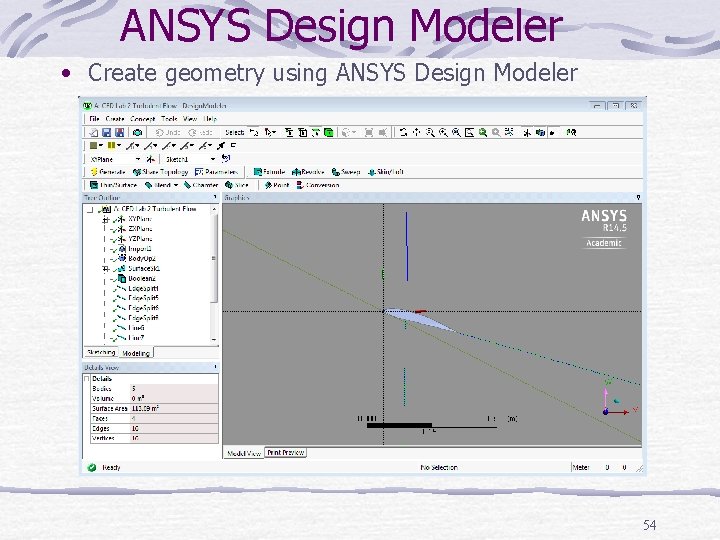Switch to the Print Preview tab
Viewport: 720px width, 540px height.
(x=286, y=453)
